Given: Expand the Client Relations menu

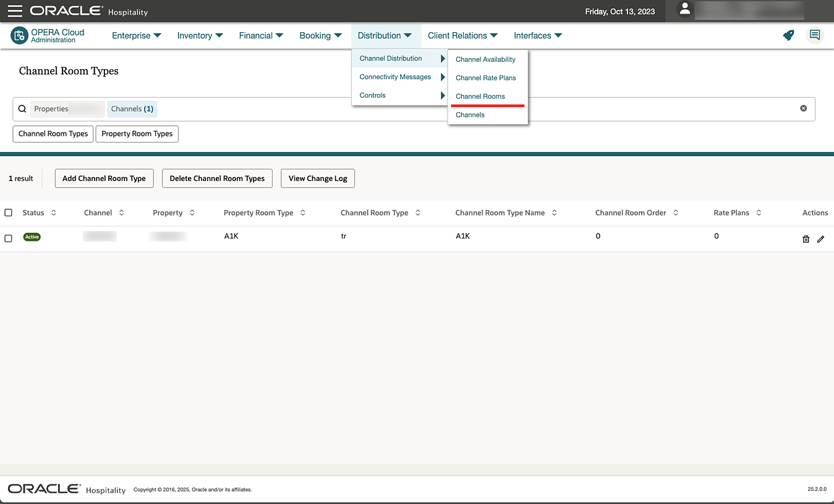Looking at the screenshot, I should pyautogui.click(x=463, y=35).
